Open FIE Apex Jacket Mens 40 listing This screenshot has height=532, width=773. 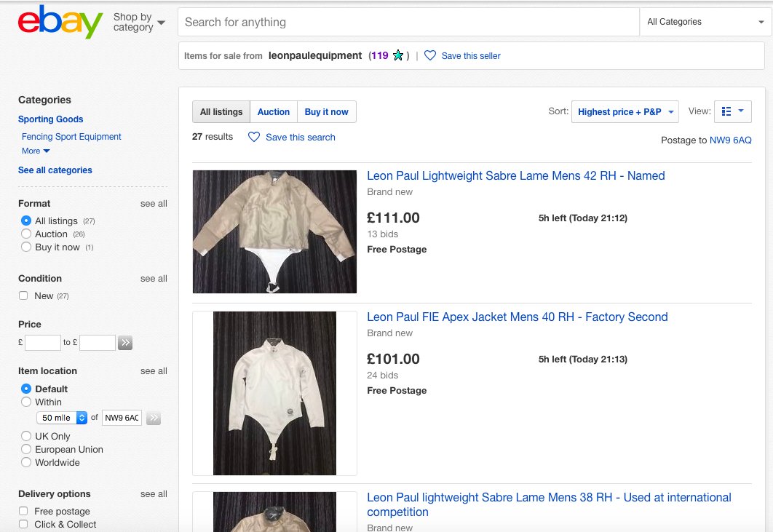tap(517, 317)
